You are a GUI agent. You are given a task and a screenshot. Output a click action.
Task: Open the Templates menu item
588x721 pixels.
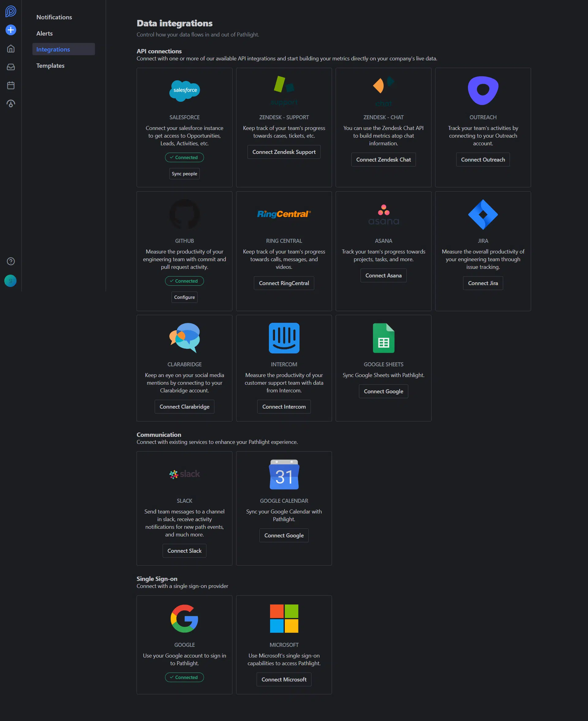(x=50, y=65)
